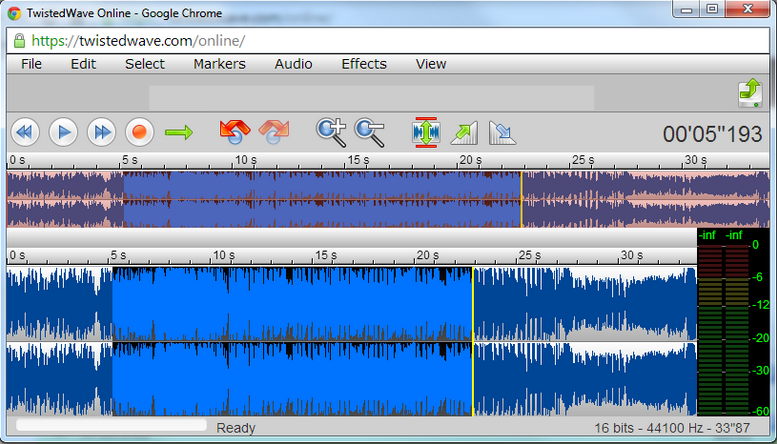The height and width of the screenshot is (444, 777).
Task: Zoom in on the waveform
Action: tap(331, 132)
